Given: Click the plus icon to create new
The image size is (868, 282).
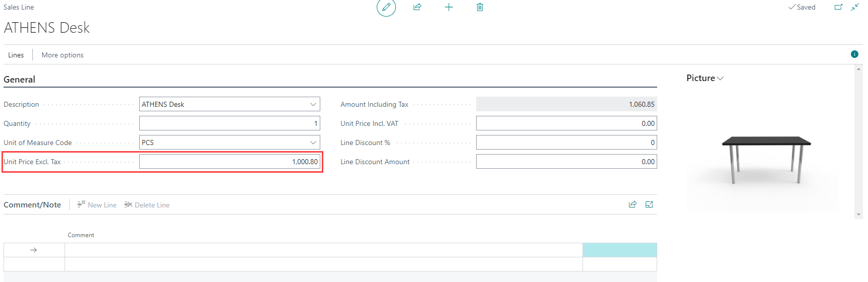Looking at the screenshot, I should [448, 7].
